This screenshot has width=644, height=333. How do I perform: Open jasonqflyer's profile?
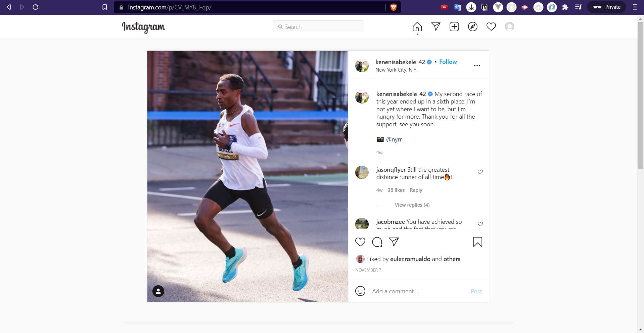pos(391,170)
